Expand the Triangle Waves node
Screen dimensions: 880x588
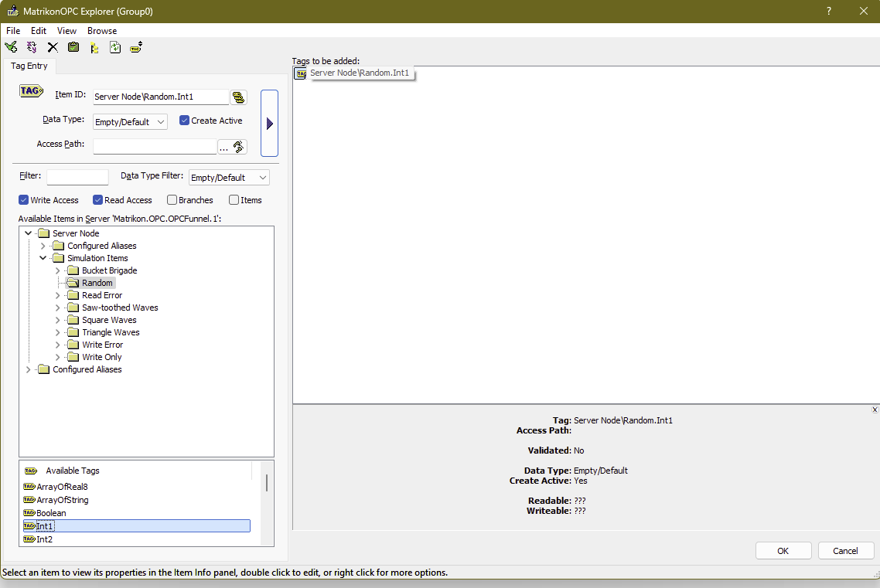coord(57,332)
